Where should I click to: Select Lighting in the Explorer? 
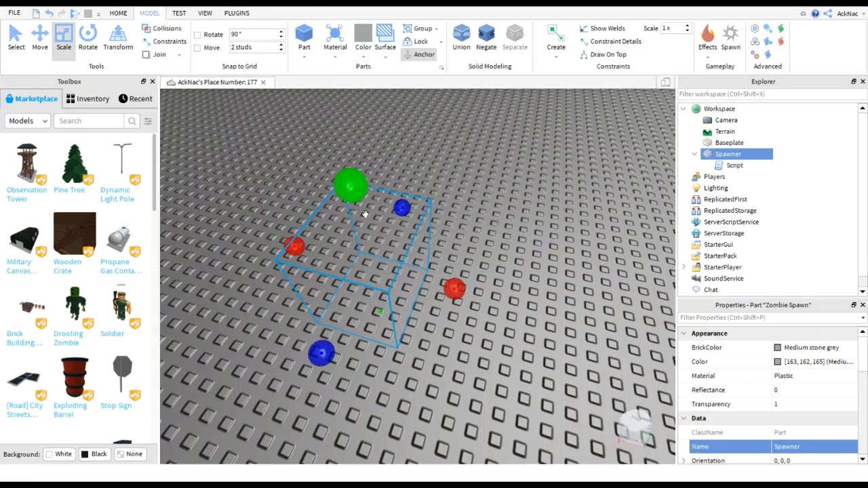click(x=715, y=188)
